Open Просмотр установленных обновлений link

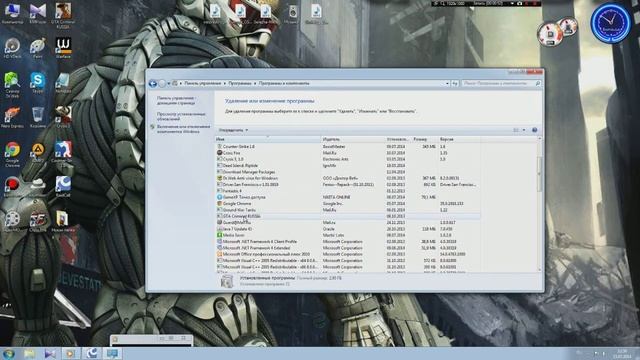tap(181, 116)
